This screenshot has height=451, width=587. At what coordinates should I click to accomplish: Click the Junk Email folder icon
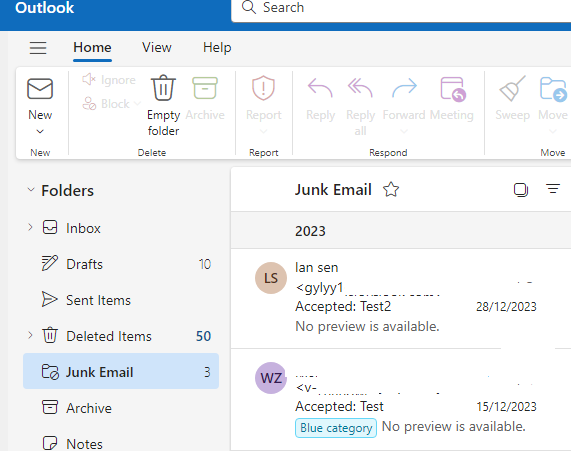pyautogui.click(x=50, y=372)
